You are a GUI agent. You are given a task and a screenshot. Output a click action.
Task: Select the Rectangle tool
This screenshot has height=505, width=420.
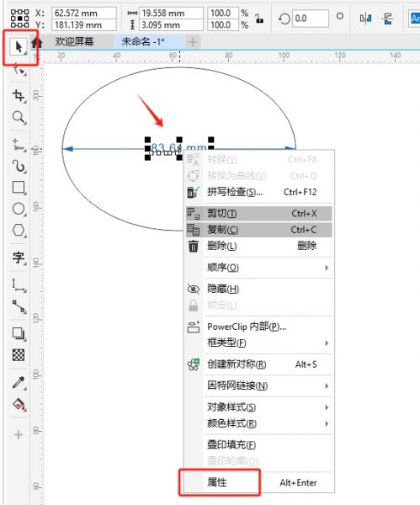coord(19,187)
